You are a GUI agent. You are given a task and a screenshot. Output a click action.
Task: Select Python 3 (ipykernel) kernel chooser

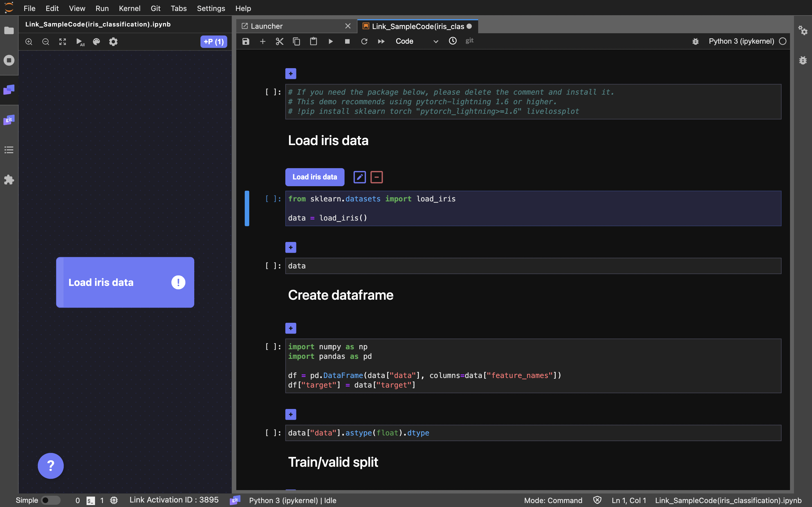pyautogui.click(x=741, y=41)
